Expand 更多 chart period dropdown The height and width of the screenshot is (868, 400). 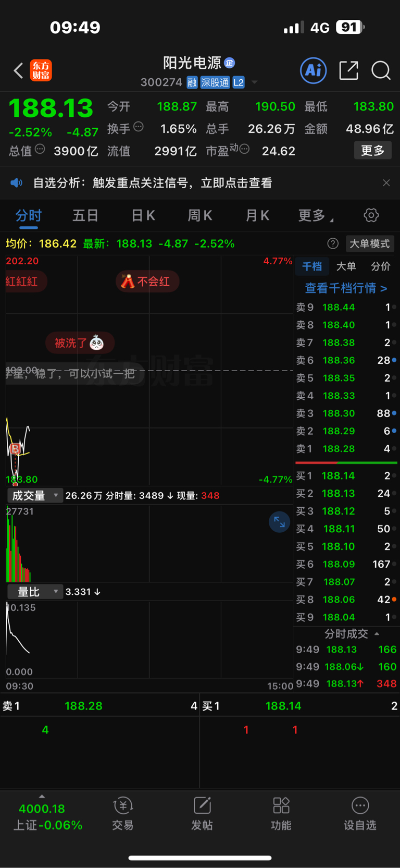[x=316, y=215]
